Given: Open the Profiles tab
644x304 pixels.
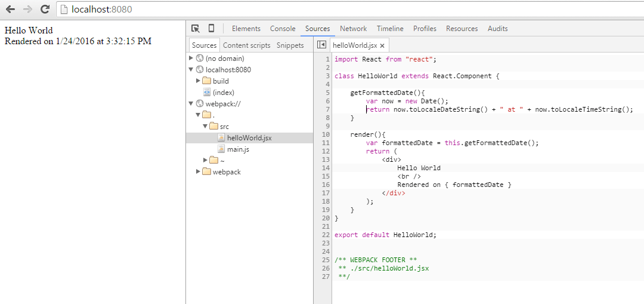Looking at the screenshot, I should (x=425, y=29).
